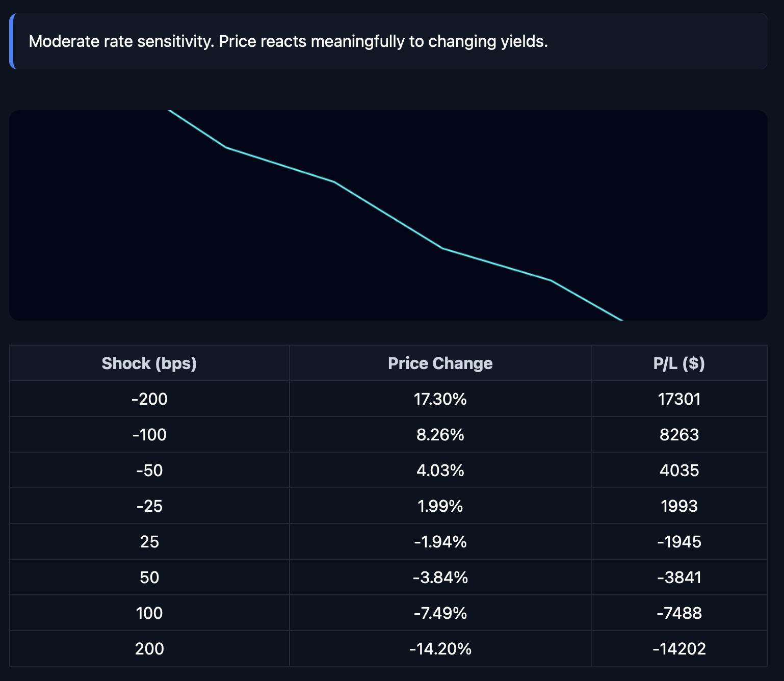This screenshot has height=681, width=784.
Task: Click the 8.26% price change cell
Action: 440,435
